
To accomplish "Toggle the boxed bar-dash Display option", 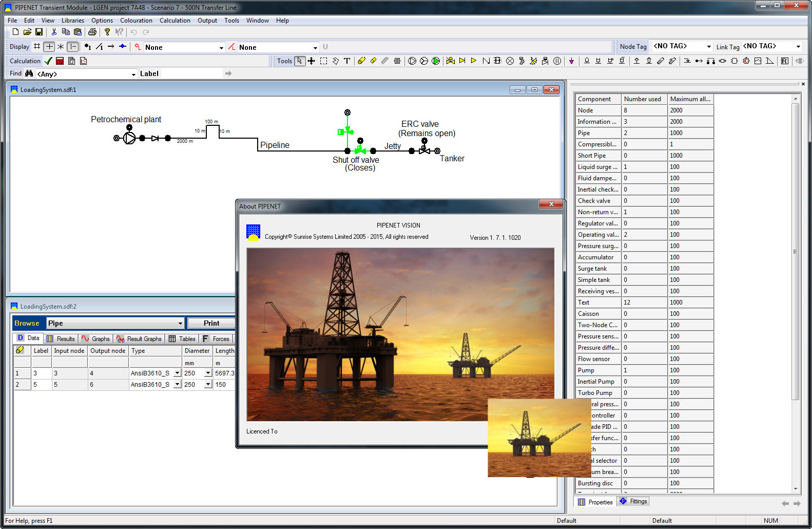I will coord(73,46).
